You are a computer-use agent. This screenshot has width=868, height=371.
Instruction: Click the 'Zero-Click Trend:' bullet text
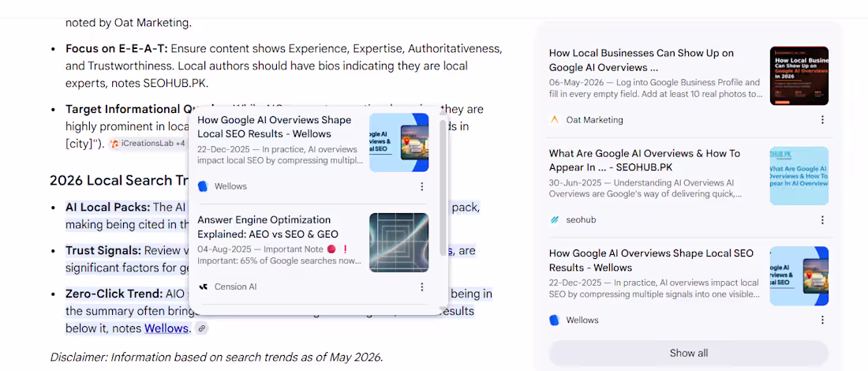(x=114, y=294)
